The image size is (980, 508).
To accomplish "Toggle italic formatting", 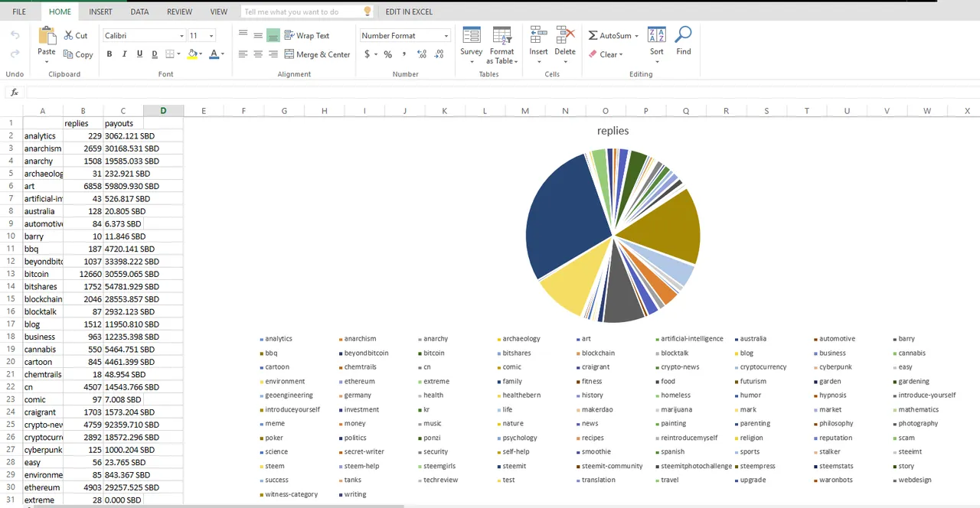I will pos(125,54).
